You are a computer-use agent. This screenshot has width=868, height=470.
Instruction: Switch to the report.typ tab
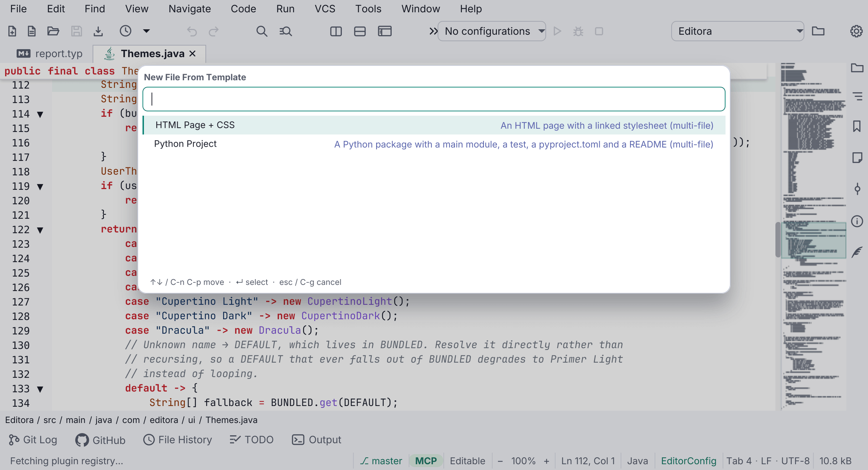[50, 54]
